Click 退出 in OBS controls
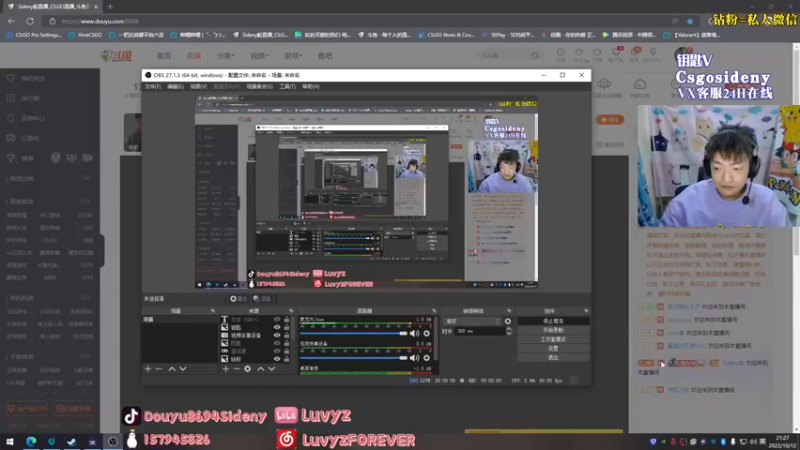Viewport: 800px width, 450px height. [x=553, y=358]
